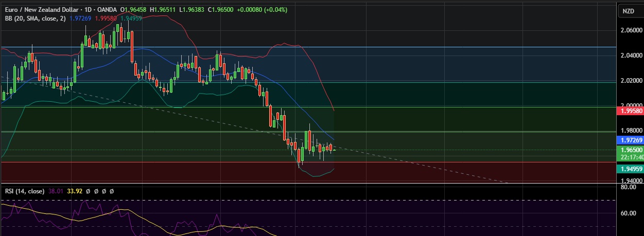Click the 2.00000 price scale label
Image resolution: width=644 pixels, height=236 pixels.
pyautogui.click(x=631, y=104)
